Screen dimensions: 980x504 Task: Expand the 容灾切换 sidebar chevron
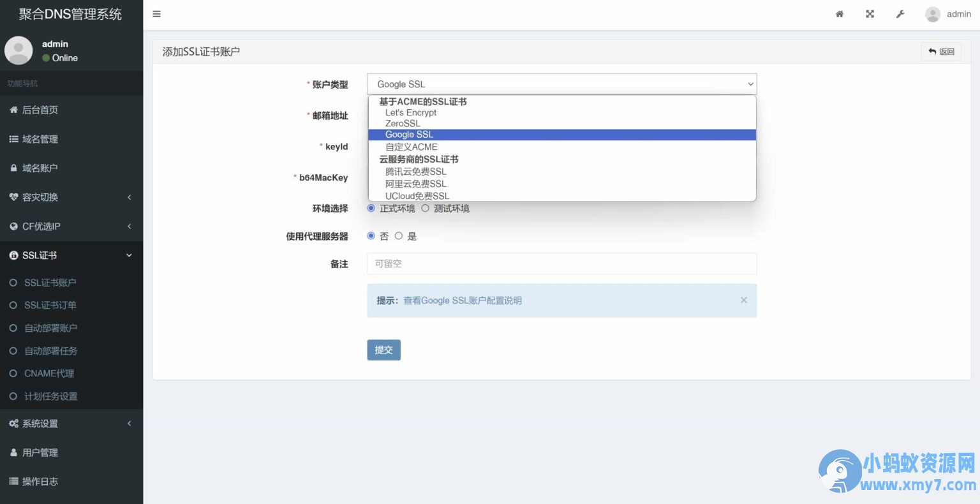pos(129,197)
